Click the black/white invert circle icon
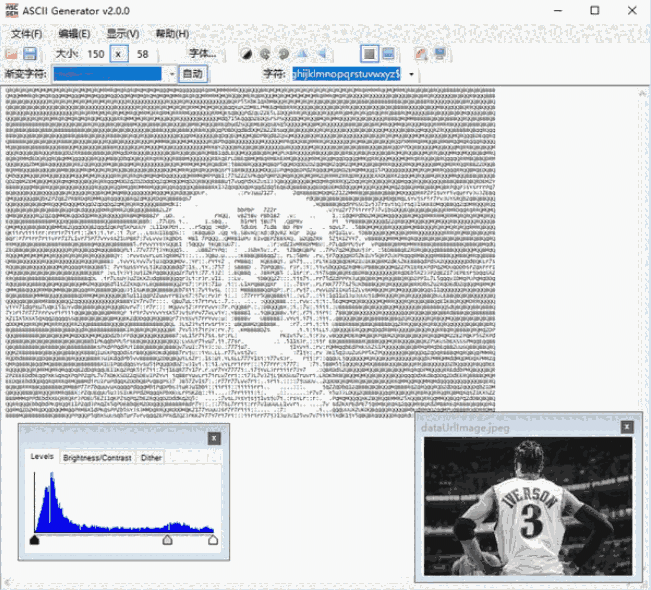The image size is (651, 590). 247,53
